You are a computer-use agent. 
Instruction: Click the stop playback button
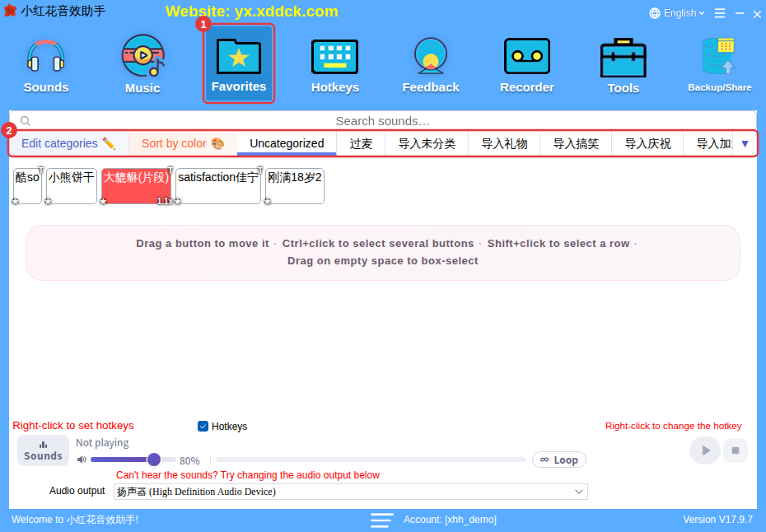tap(736, 450)
